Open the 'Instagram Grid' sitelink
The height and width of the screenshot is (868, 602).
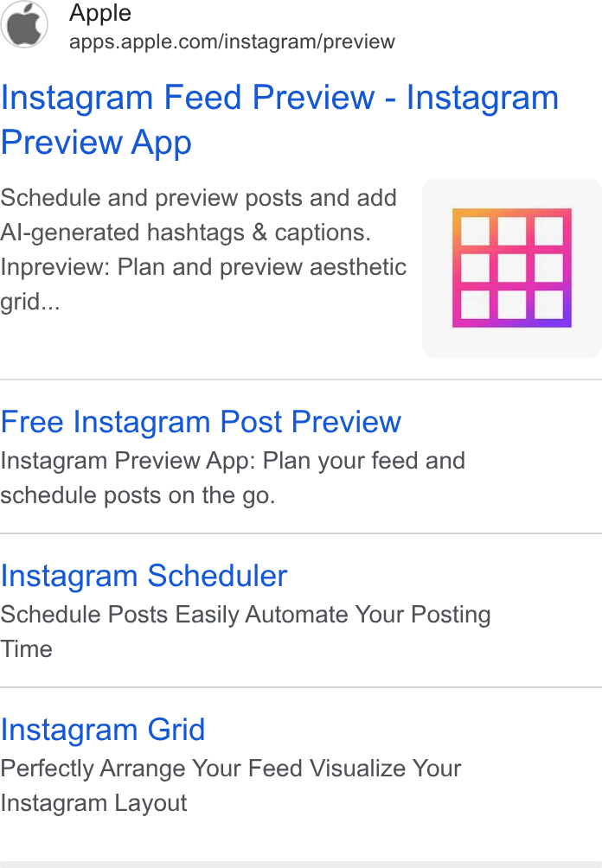click(103, 730)
